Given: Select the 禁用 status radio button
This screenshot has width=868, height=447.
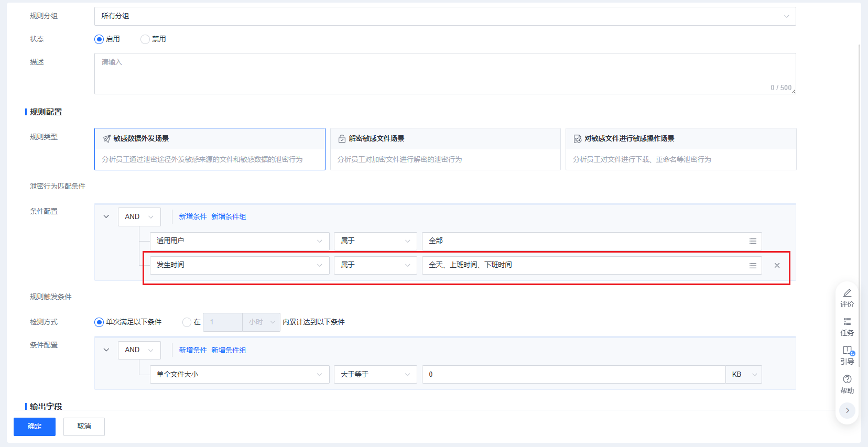Looking at the screenshot, I should click(145, 39).
